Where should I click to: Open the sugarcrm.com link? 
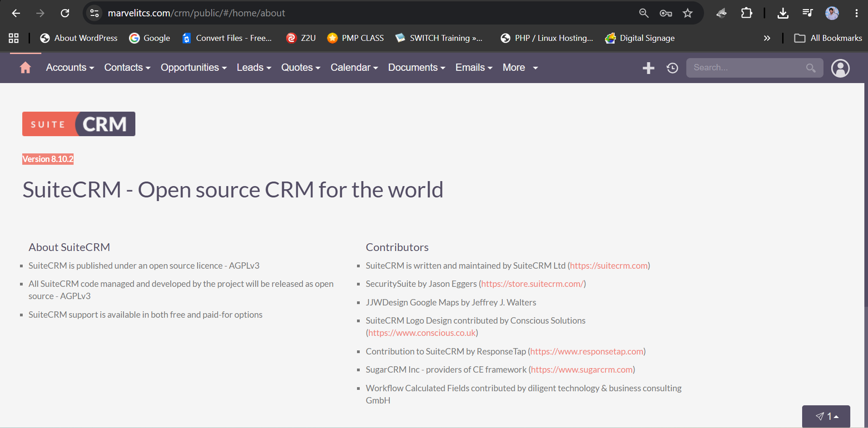(582, 369)
